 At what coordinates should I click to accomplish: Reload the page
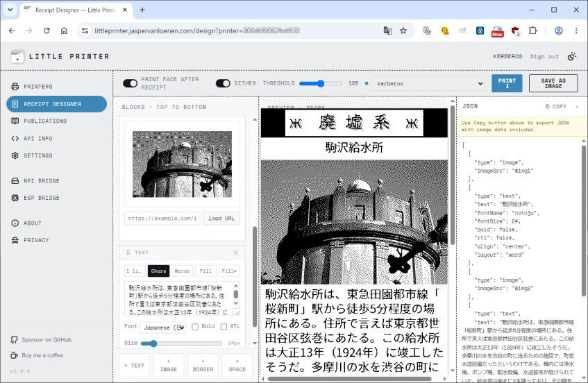point(47,31)
